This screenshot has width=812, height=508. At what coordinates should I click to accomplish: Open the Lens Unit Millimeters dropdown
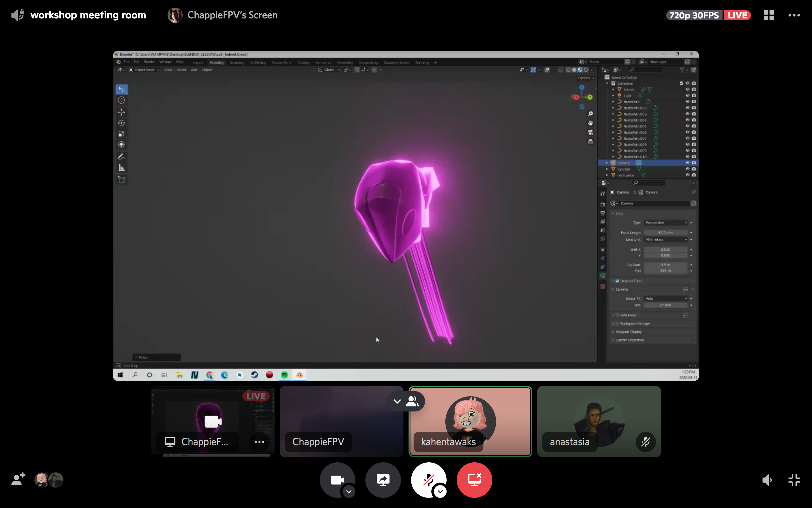coord(666,239)
